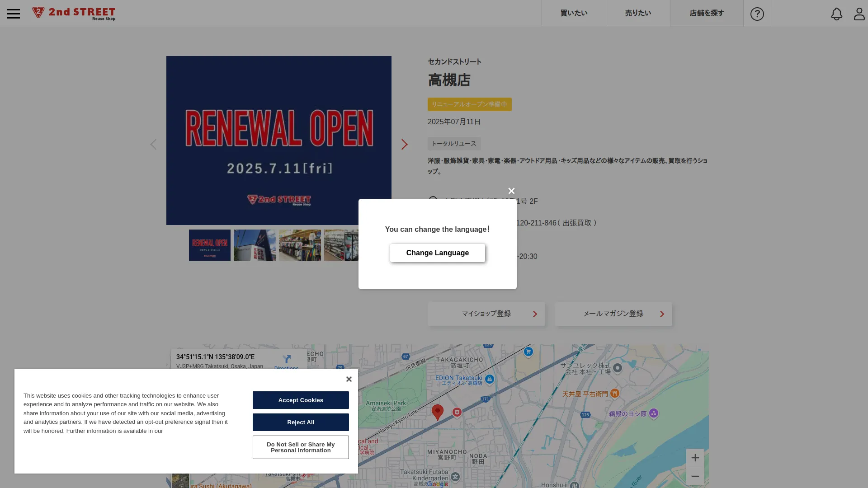Image resolution: width=868 pixels, height=488 pixels.
Task: Click the shopping cart map marker
Action: coord(528,352)
